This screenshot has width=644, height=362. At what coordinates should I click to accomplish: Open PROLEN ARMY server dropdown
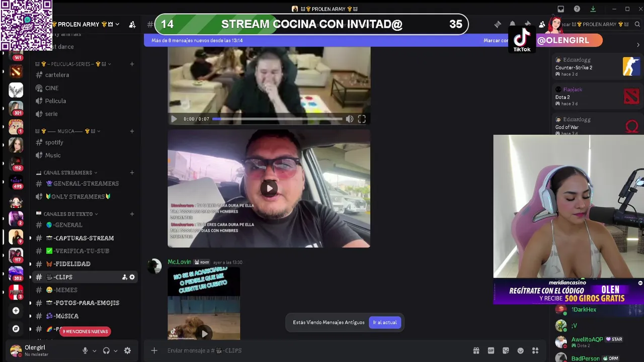click(x=117, y=24)
